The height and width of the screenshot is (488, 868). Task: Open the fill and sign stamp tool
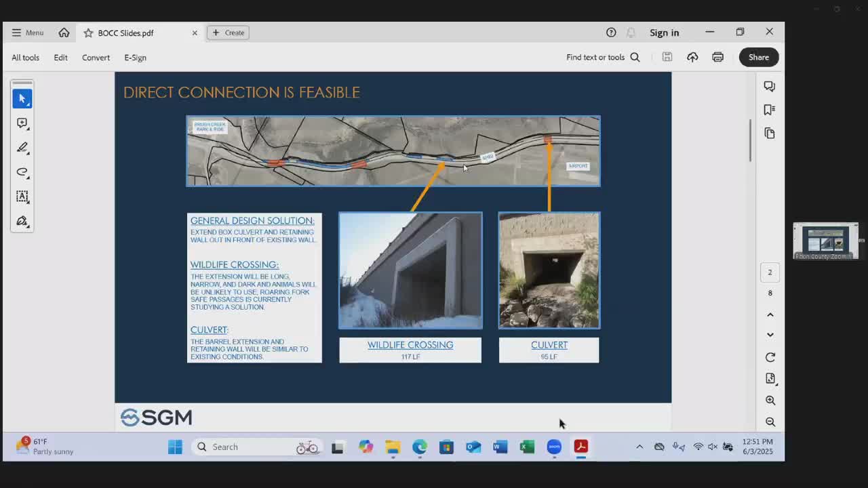click(22, 221)
